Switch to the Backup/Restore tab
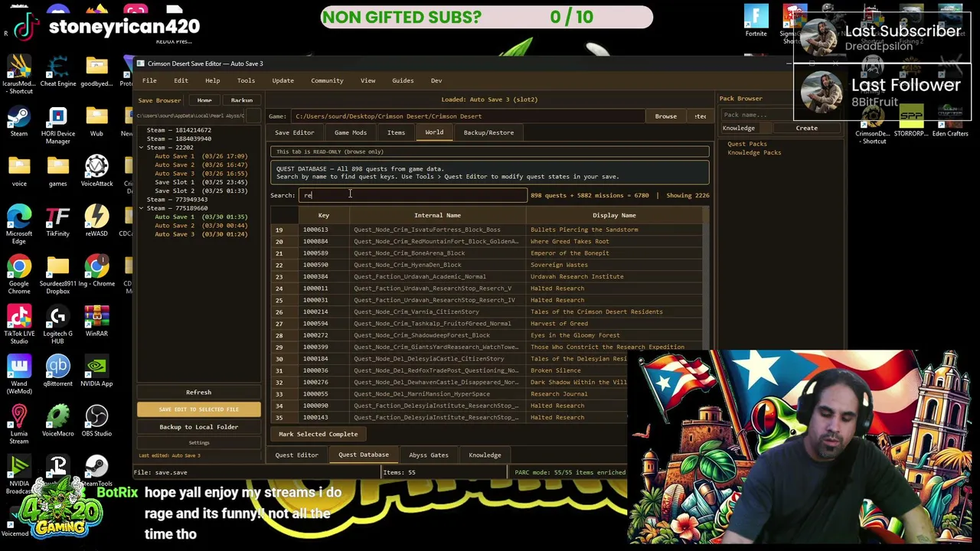The height and width of the screenshot is (551, 980). pyautogui.click(x=488, y=132)
